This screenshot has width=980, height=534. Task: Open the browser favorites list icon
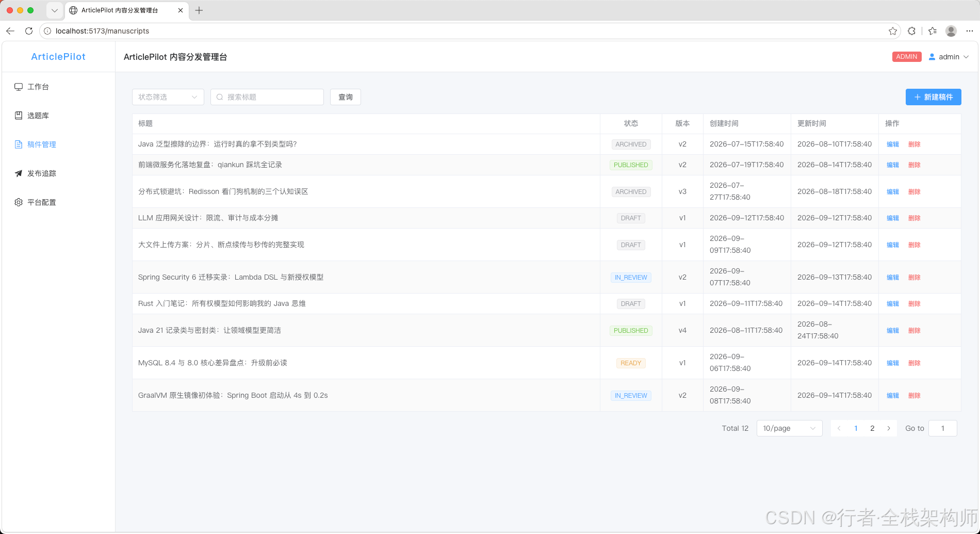(x=933, y=31)
